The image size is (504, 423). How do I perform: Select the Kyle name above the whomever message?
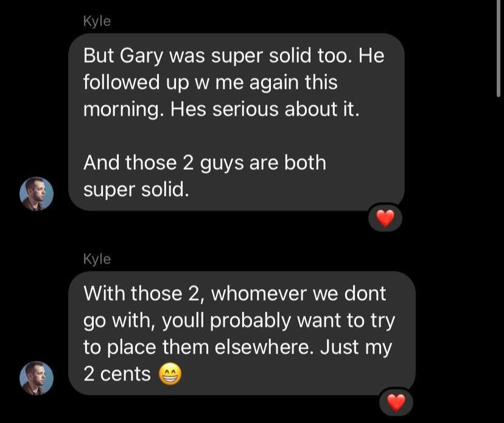click(x=97, y=259)
